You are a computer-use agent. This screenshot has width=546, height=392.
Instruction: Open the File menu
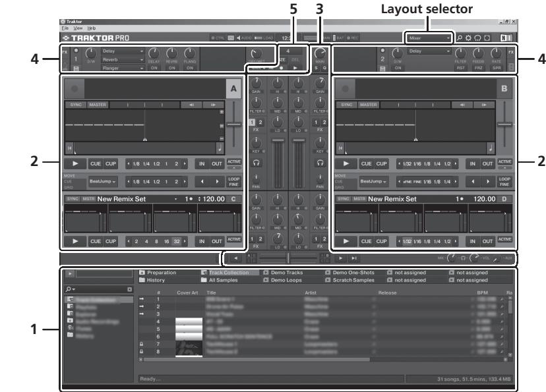click(65, 28)
